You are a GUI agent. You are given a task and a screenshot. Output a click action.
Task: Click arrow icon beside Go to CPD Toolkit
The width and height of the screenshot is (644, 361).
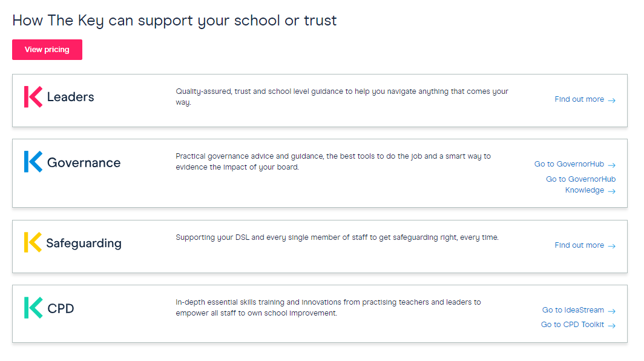pos(611,326)
